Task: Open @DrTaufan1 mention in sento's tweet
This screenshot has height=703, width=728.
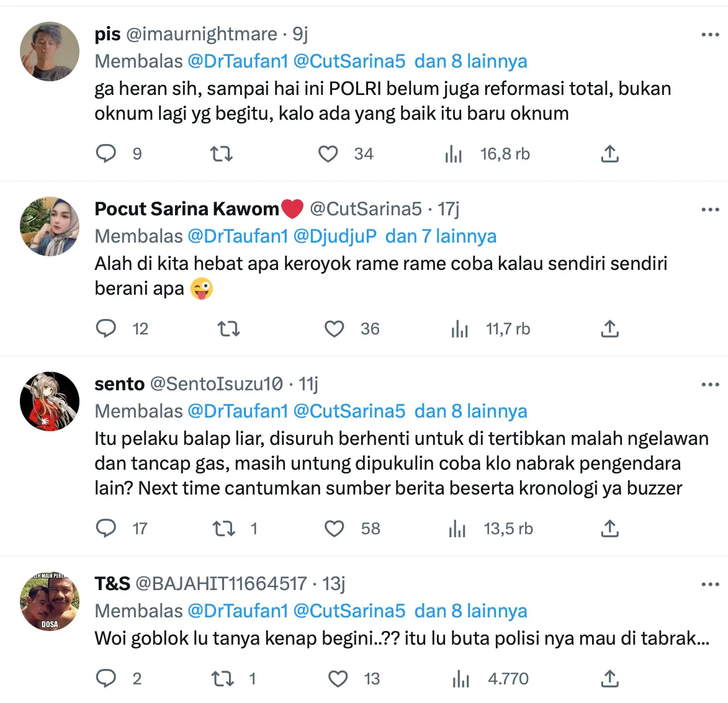Action: pos(238,411)
